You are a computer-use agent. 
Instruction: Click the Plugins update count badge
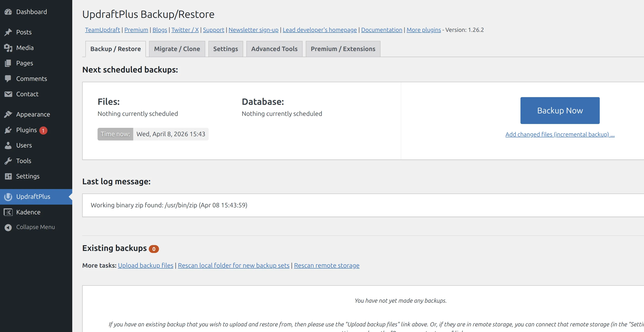[43, 130]
